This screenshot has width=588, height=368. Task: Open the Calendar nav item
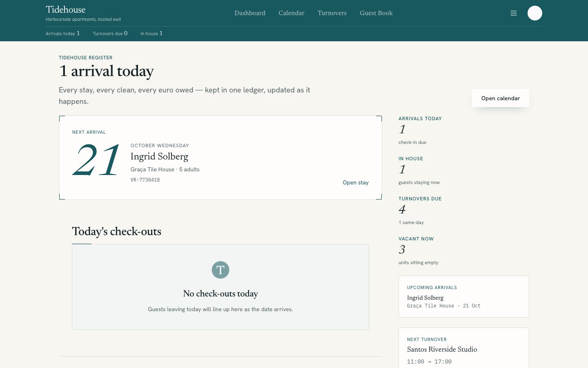tap(292, 13)
